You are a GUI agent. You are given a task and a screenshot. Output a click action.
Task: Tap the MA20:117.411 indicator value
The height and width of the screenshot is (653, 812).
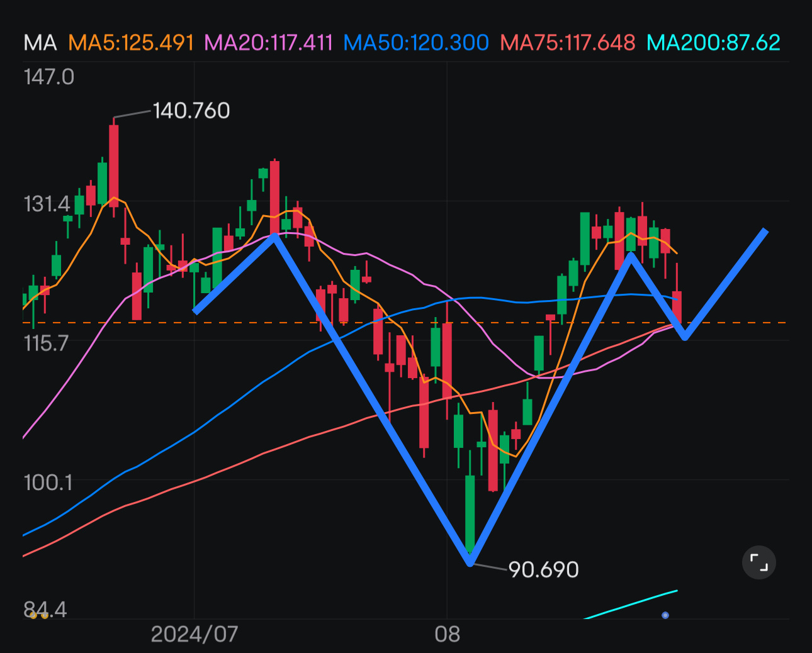(269, 43)
